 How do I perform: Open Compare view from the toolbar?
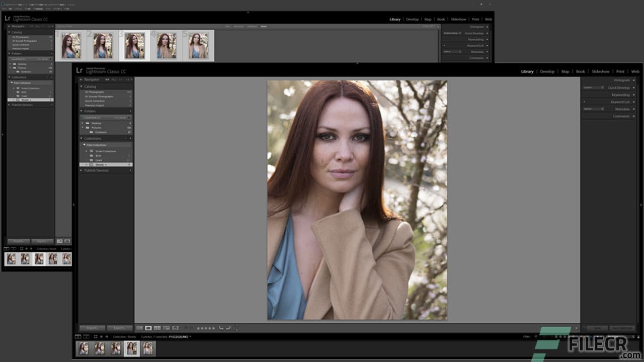157,328
